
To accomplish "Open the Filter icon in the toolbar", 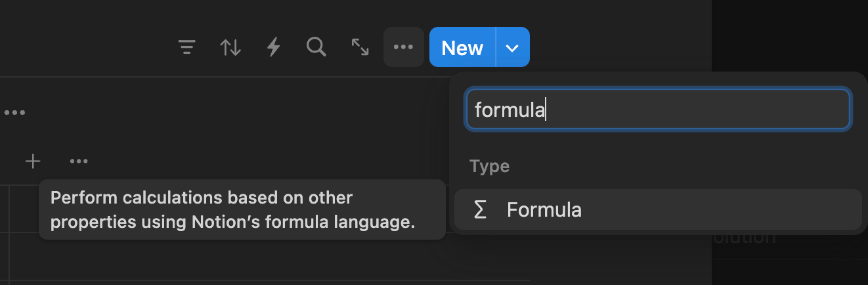I will [187, 47].
